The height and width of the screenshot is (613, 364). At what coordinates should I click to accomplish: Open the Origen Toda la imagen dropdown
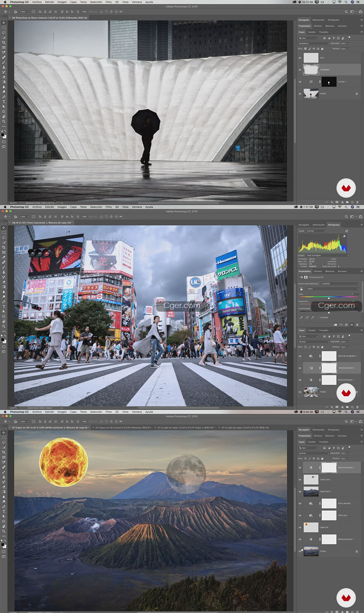[328, 255]
